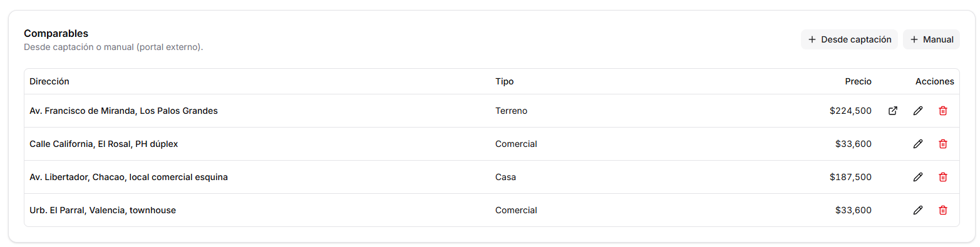980x247 pixels.
Task: Click the $224,500 price cell
Action: 850,111
